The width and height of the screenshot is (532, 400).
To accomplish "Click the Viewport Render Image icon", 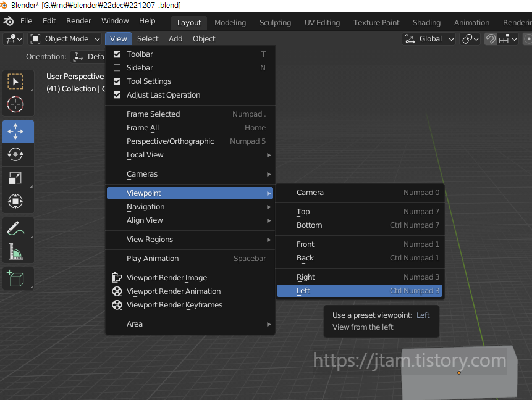I will pos(117,278).
